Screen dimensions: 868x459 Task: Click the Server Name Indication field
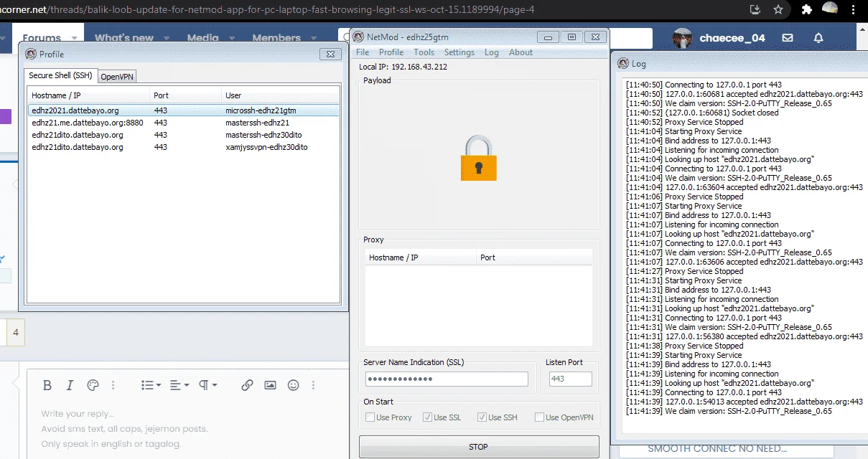point(447,379)
